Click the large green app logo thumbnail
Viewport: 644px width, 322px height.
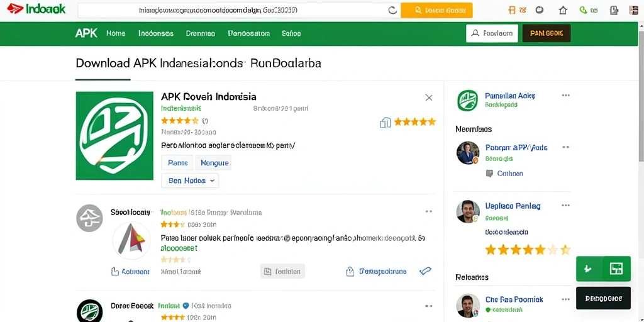click(x=114, y=136)
